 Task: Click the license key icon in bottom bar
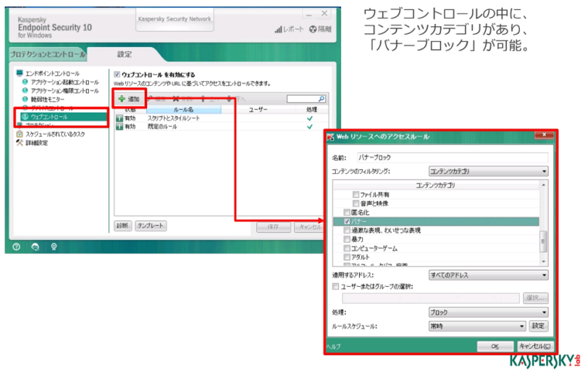pyautogui.click(x=54, y=246)
